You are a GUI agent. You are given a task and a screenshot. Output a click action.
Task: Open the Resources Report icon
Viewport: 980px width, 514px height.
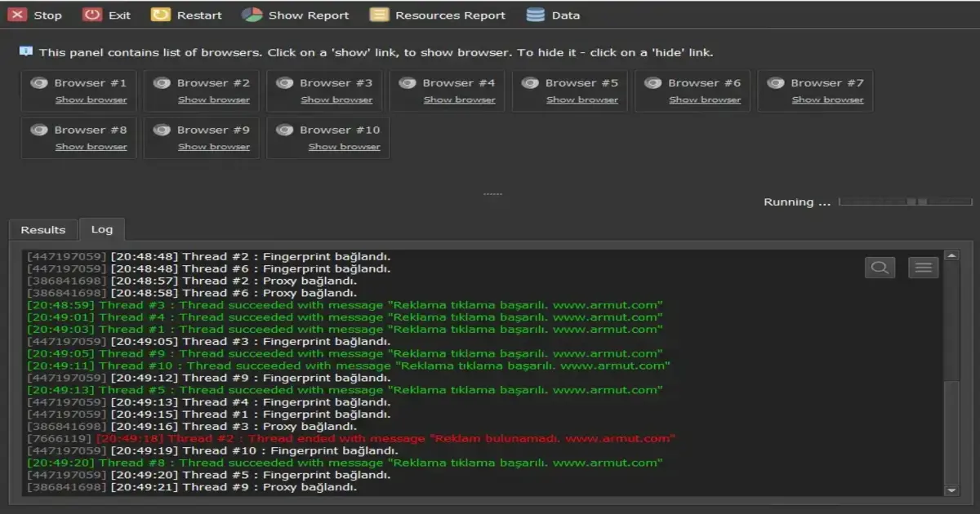(379, 15)
